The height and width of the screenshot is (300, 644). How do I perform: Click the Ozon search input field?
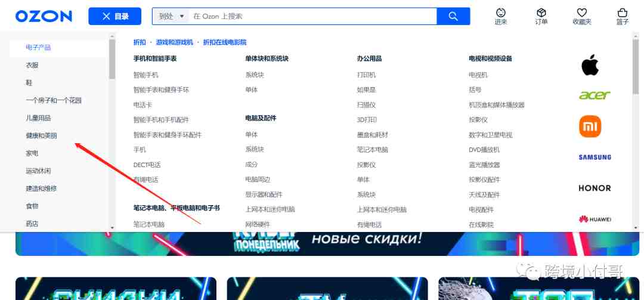point(313,16)
